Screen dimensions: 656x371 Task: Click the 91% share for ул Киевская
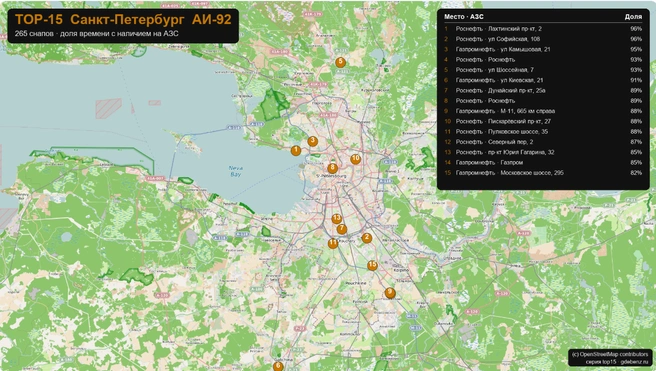coord(636,80)
